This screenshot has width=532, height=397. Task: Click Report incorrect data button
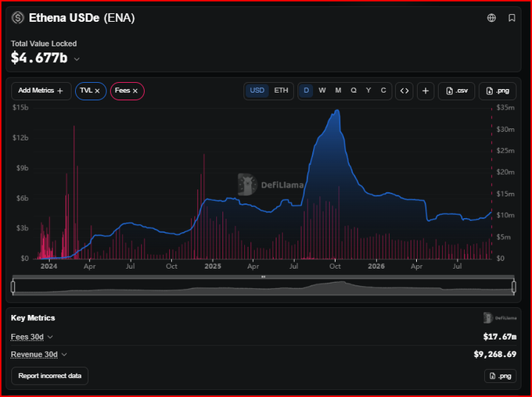coord(49,376)
